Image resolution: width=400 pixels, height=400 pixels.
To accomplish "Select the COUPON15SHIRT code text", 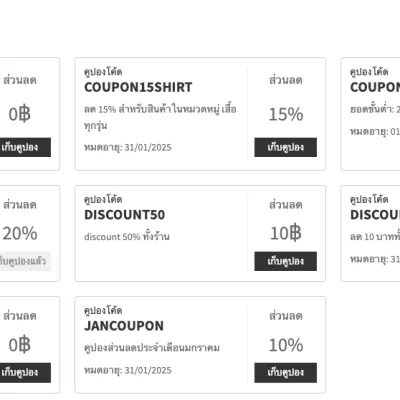I will point(138,87).
